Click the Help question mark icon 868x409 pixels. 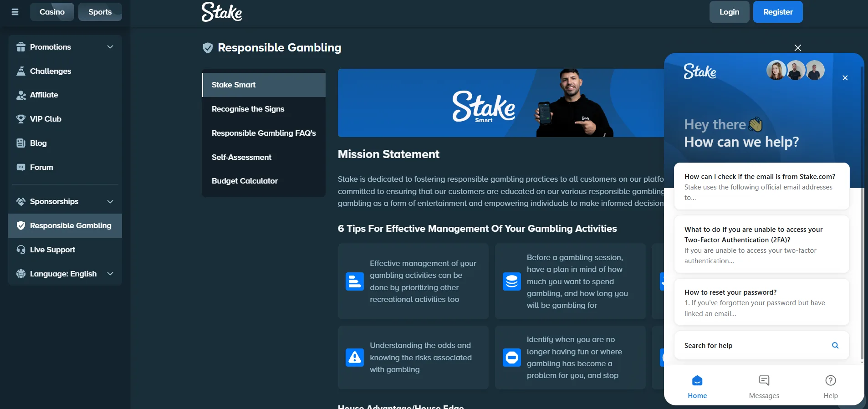point(831,380)
